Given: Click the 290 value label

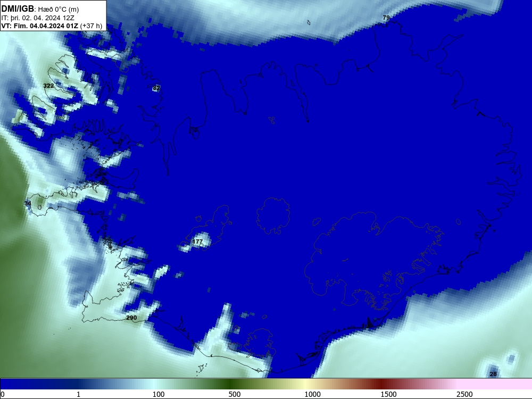Looking at the screenshot, I should [131, 318].
